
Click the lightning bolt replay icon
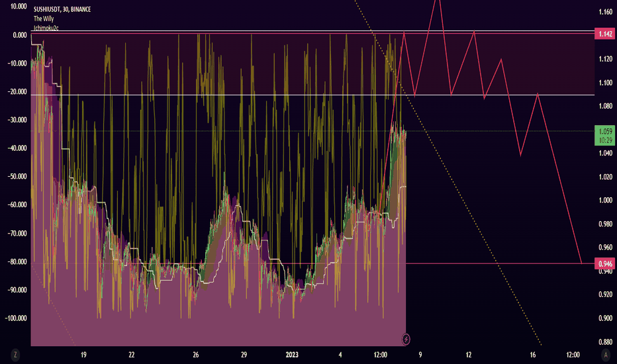406,338
